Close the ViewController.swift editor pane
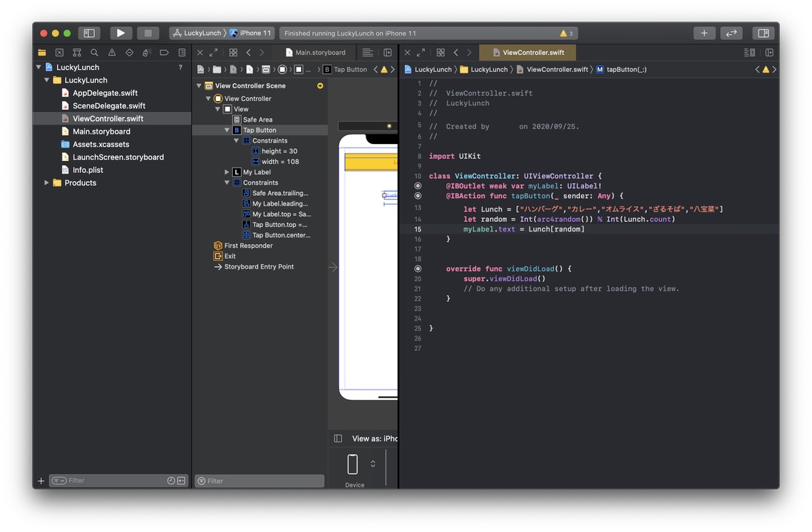Screen dimensions: 812x532 click(x=408, y=53)
